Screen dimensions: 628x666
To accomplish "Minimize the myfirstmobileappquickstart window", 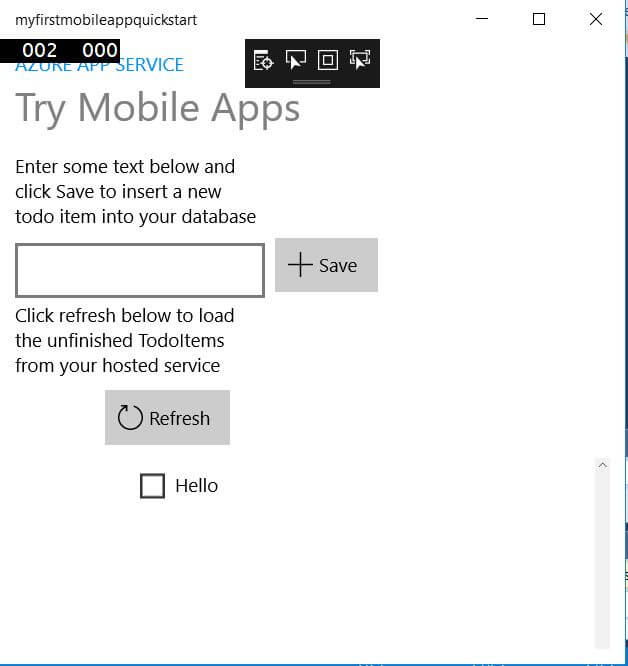I will [482, 19].
